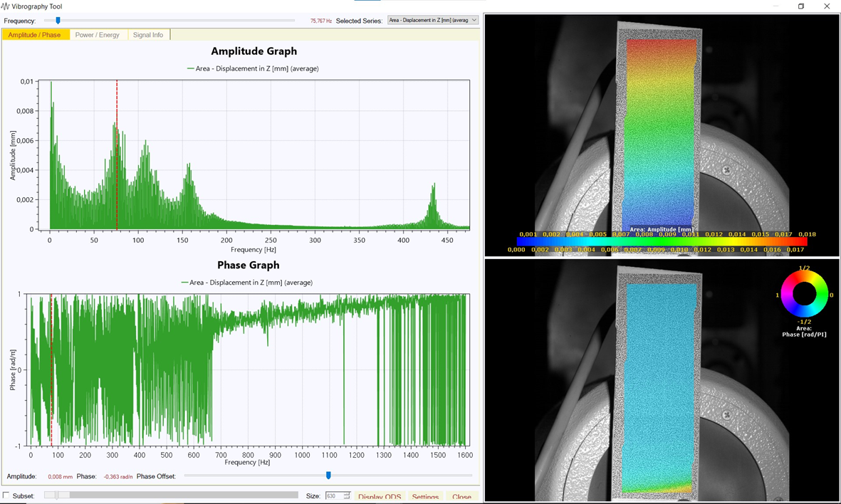The image size is (841, 504).
Task: Click inside the Size input field
Action: click(333, 495)
